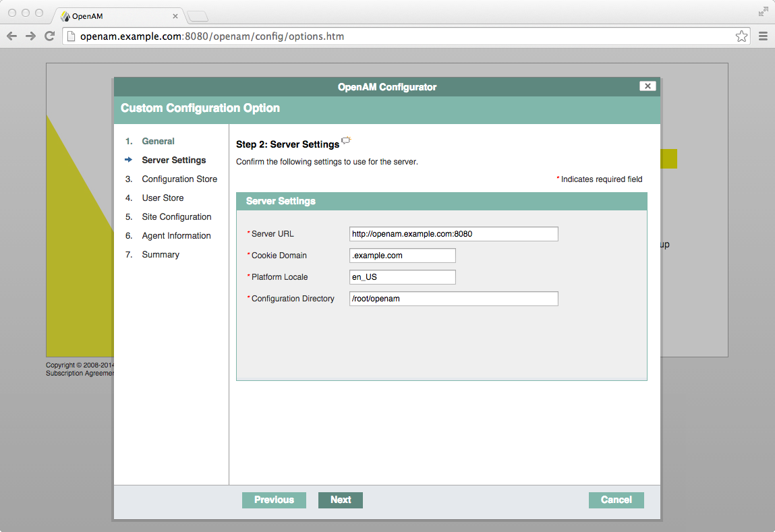Click the OpenAM tab favicon
Screen dimensions: 775x532
[x=65, y=16]
